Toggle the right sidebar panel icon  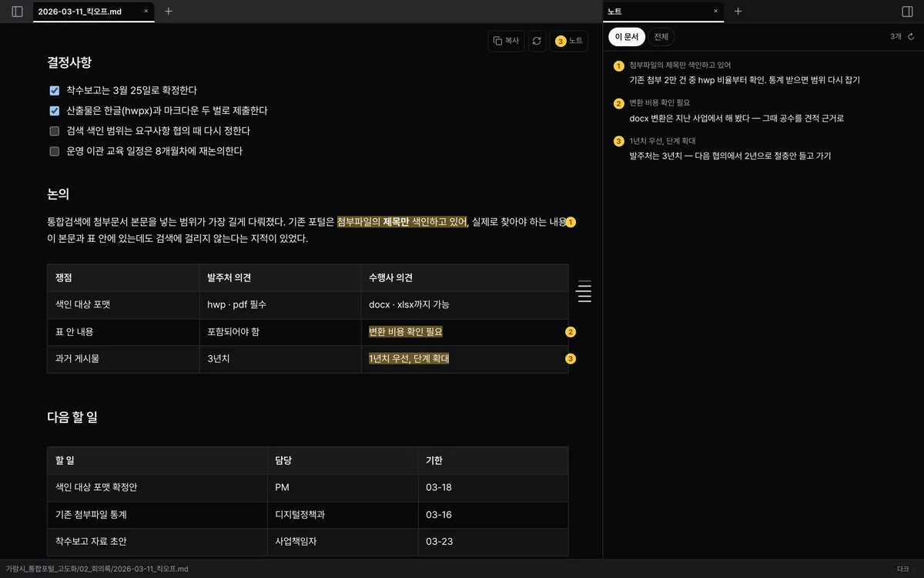point(907,12)
